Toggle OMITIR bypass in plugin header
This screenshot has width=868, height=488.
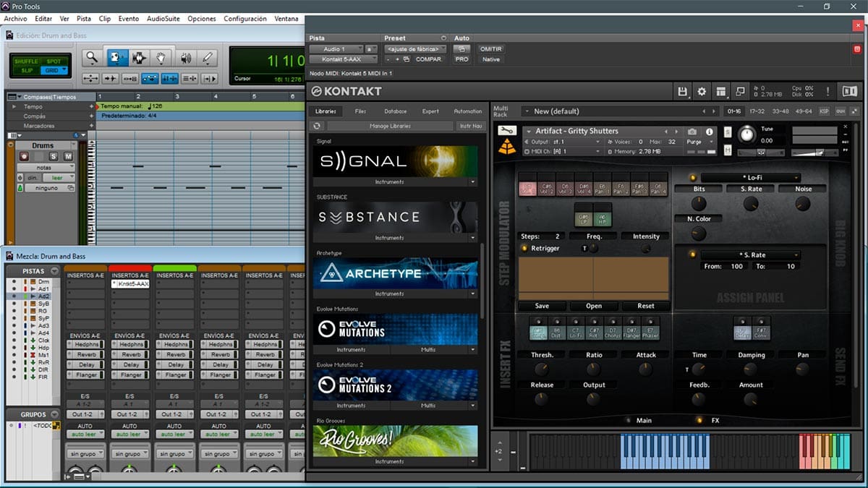click(x=491, y=49)
